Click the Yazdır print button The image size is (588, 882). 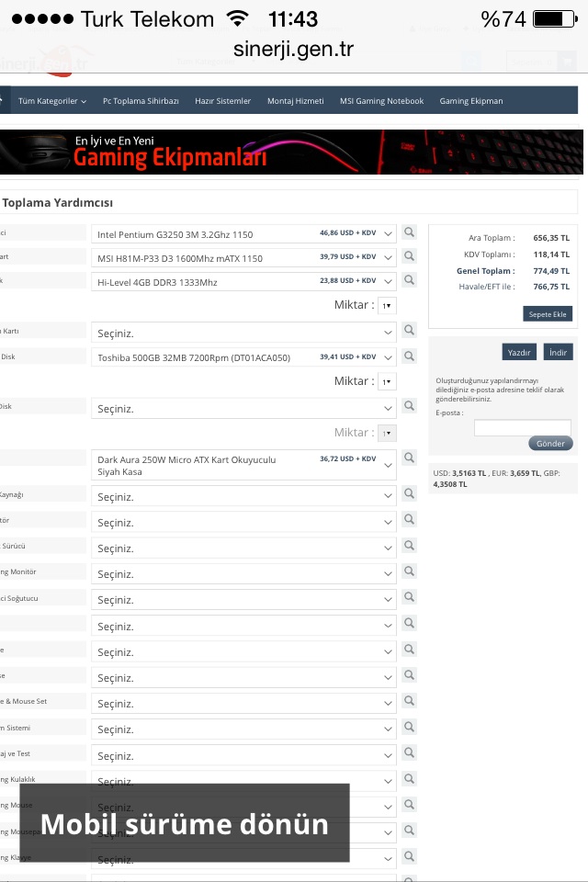(519, 352)
